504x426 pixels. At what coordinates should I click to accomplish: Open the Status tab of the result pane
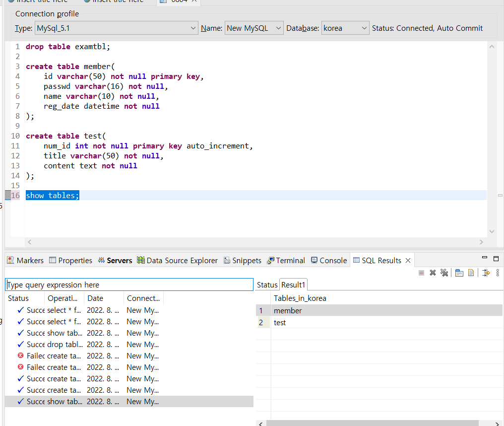tap(267, 285)
